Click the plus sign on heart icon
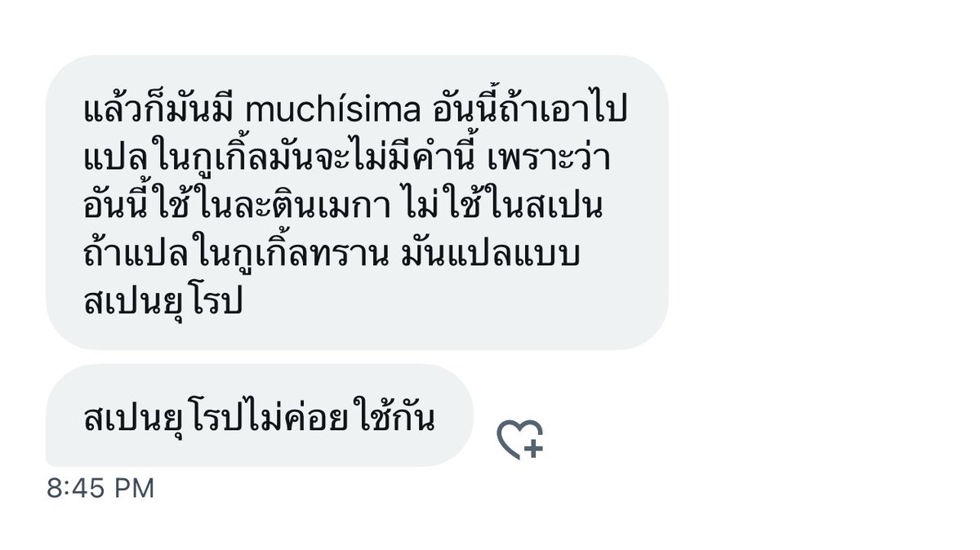The width and height of the screenshot is (980, 550). 533,448
